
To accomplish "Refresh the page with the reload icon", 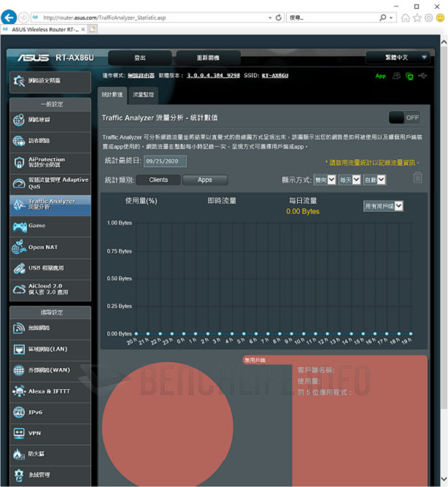I will click(279, 18).
